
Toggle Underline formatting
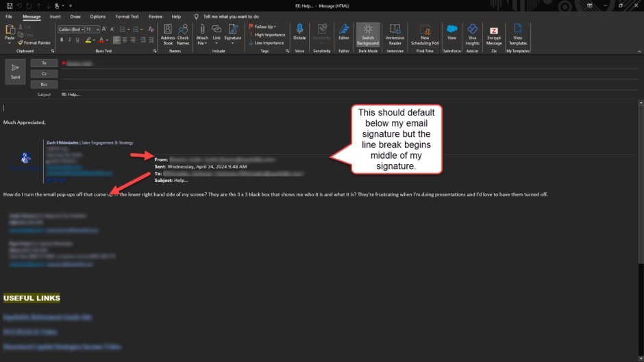pos(77,40)
